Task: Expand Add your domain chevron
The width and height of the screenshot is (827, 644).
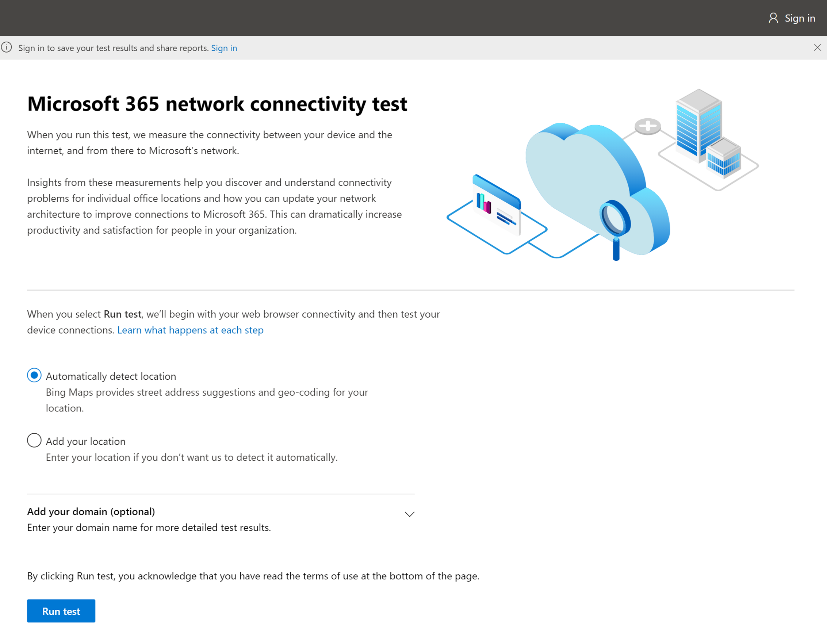Action: pos(409,514)
